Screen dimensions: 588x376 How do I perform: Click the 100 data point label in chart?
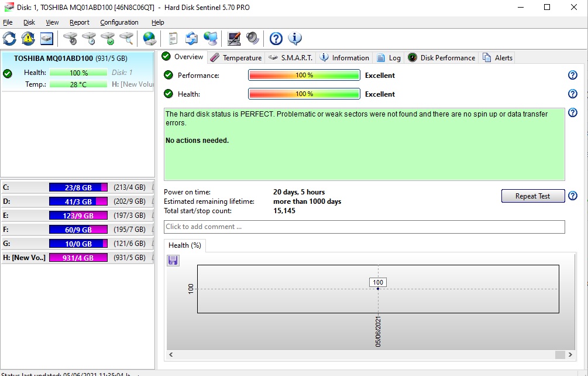[378, 282]
